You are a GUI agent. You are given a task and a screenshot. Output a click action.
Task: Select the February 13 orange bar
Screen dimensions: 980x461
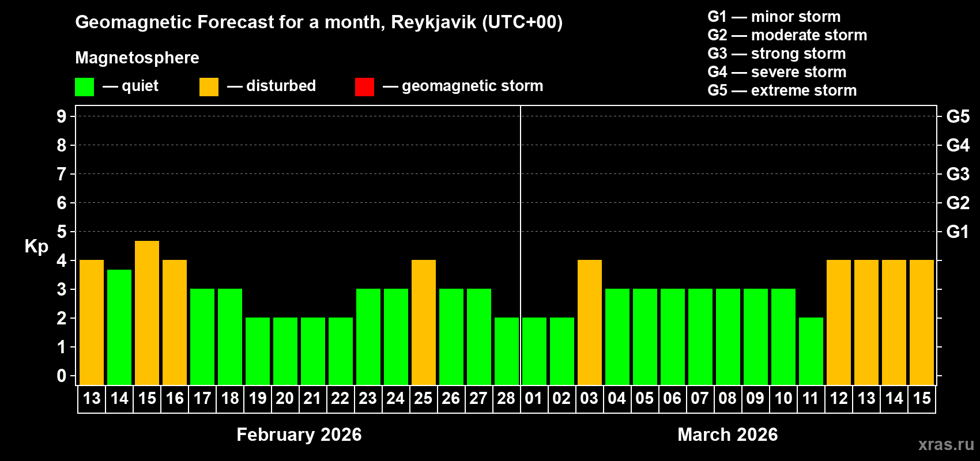(92, 322)
